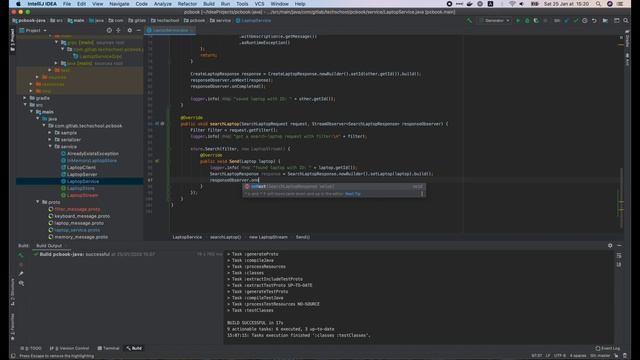The height and width of the screenshot is (360, 640).
Task: Click searchLaptop() in editor breadcrumbs
Action: (x=225, y=237)
